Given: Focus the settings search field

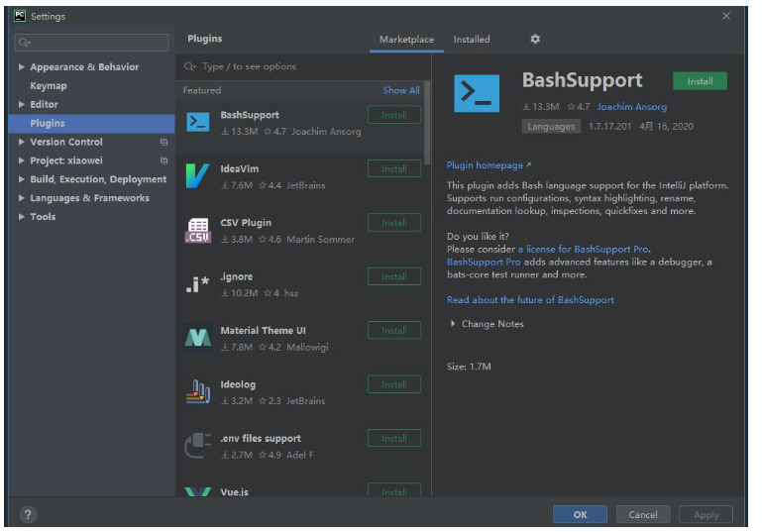Looking at the screenshot, I should click(x=92, y=43).
